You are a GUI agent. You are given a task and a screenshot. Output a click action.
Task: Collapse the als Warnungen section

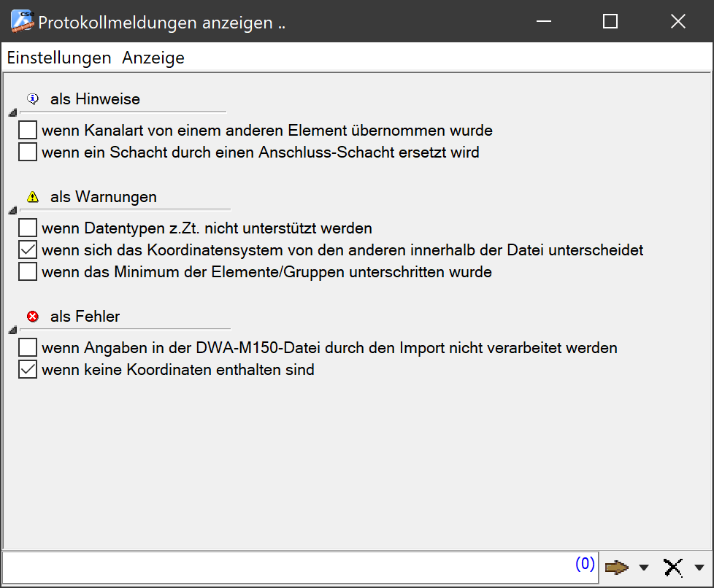(12, 212)
